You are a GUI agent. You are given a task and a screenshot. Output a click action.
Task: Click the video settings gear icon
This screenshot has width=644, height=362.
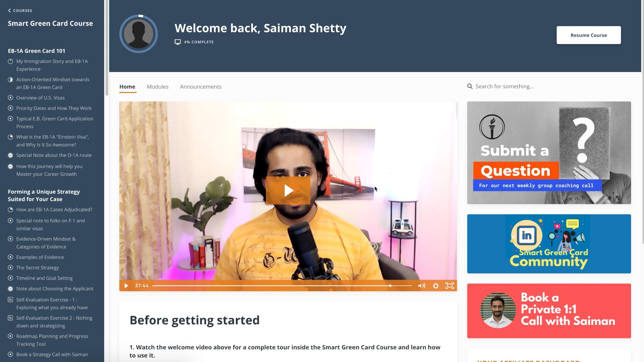[x=436, y=286]
